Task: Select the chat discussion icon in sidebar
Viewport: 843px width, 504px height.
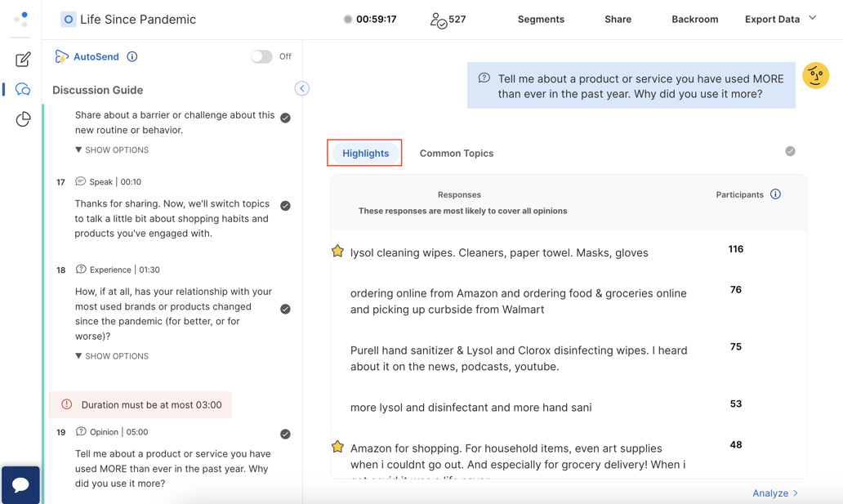Action: point(24,89)
